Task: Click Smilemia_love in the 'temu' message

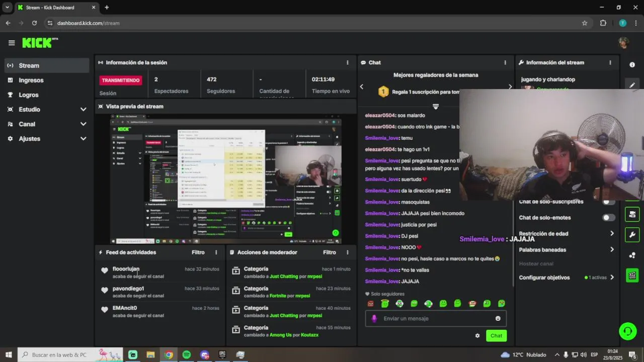Action: coord(382,138)
